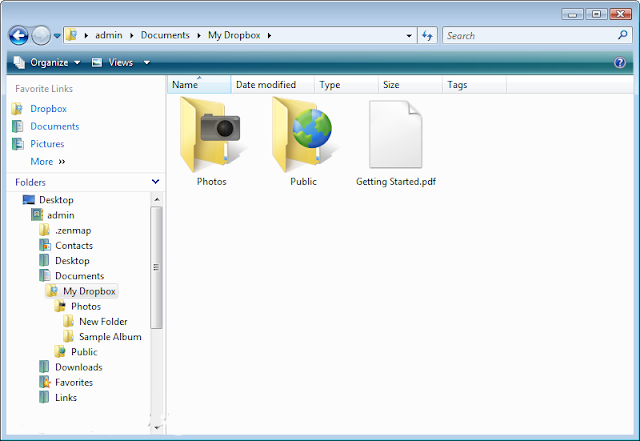Screen dimensions: 640x441
Task: Open the address bar history dropdown
Action: [x=409, y=36]
